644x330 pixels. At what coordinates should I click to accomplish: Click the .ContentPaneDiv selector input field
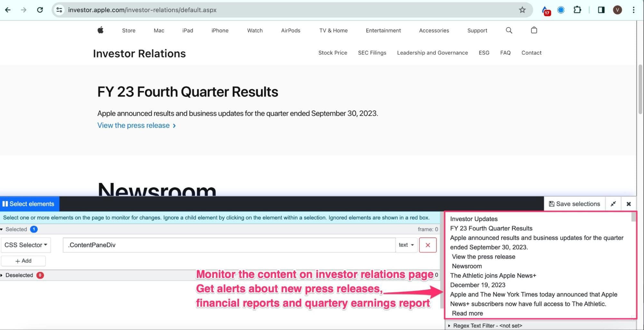pyautogui.click(x=229, y=245)
